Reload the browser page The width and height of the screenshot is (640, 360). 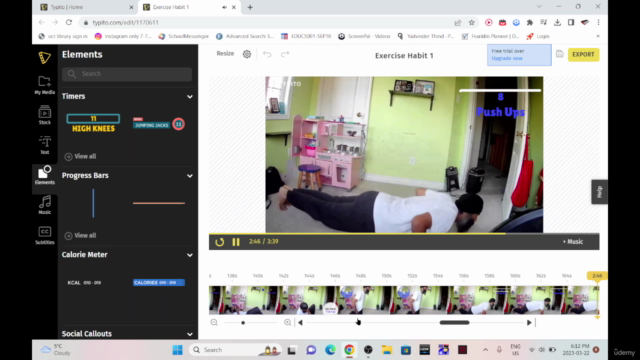pyautogui.click(x=69, y=22)
